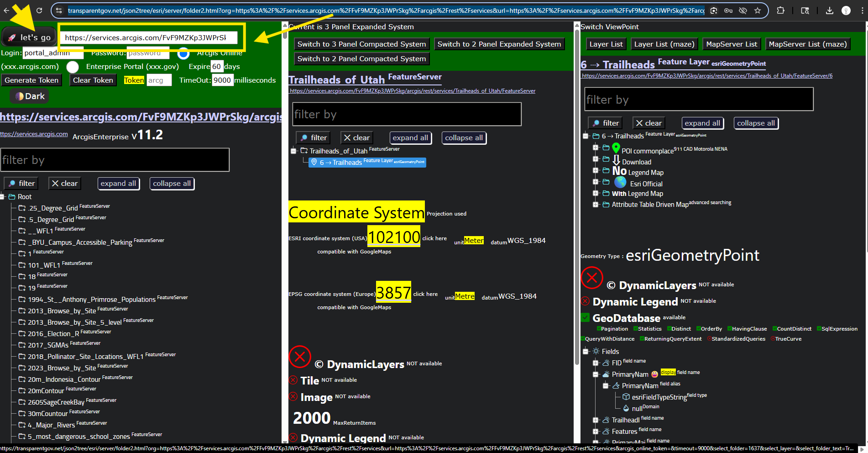Switch to Layer List (maze) viewpoint

(664, 44)
